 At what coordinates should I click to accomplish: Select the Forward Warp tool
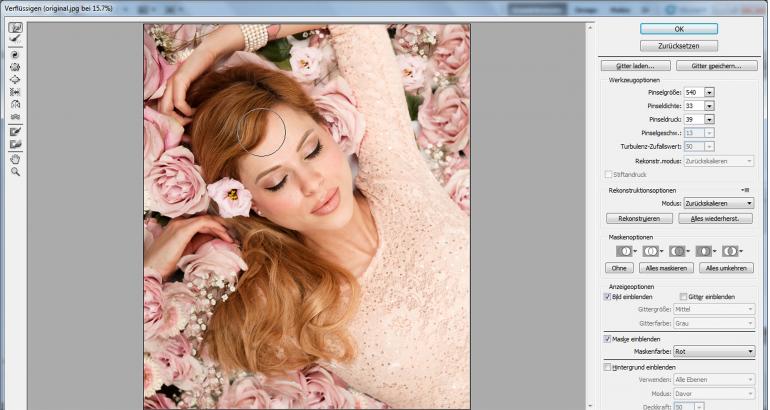tap(15, 28)
